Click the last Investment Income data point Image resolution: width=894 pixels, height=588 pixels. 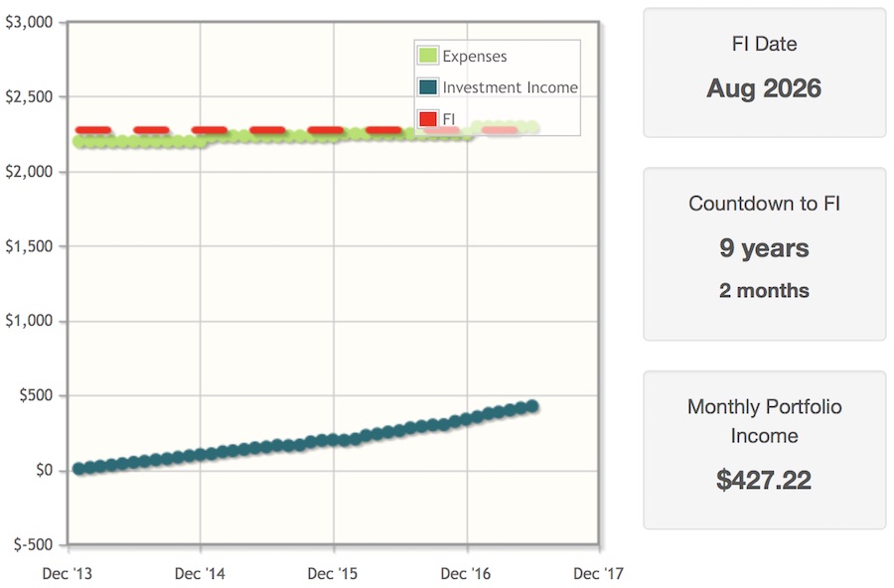(x=532, y=406)
